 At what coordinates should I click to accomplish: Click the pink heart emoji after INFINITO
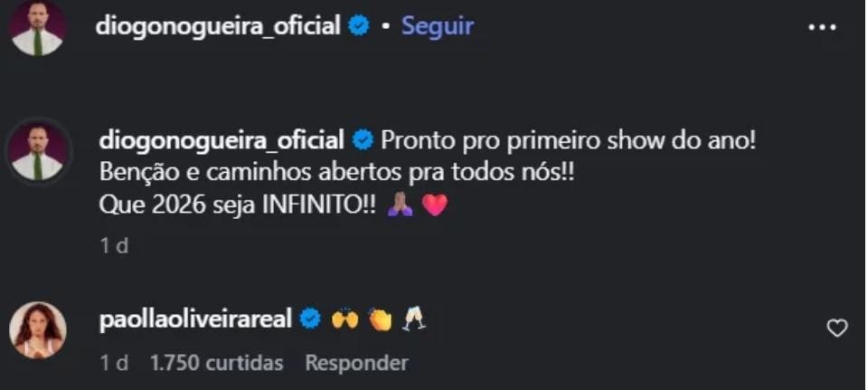pyautogui.click(x=435, y=206)
